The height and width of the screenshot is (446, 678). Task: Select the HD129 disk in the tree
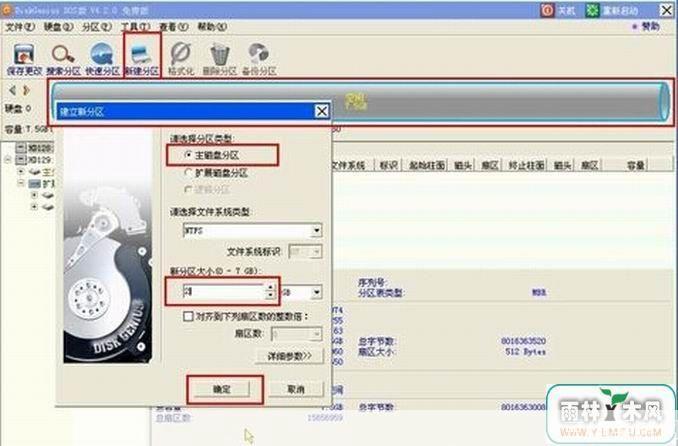tap(34, 160)
